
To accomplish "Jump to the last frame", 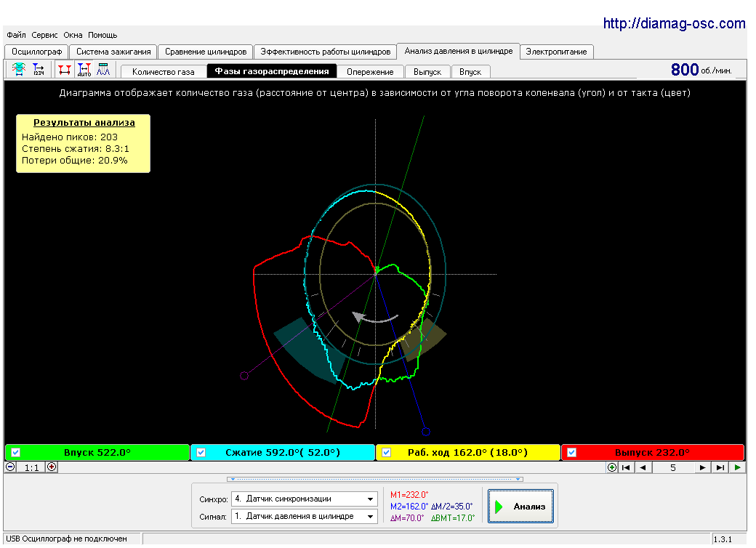I will pos(720,467).
